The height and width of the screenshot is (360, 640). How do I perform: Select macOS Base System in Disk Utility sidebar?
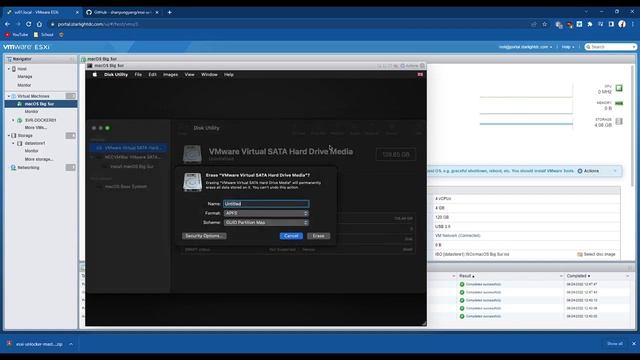pos(126,187)
